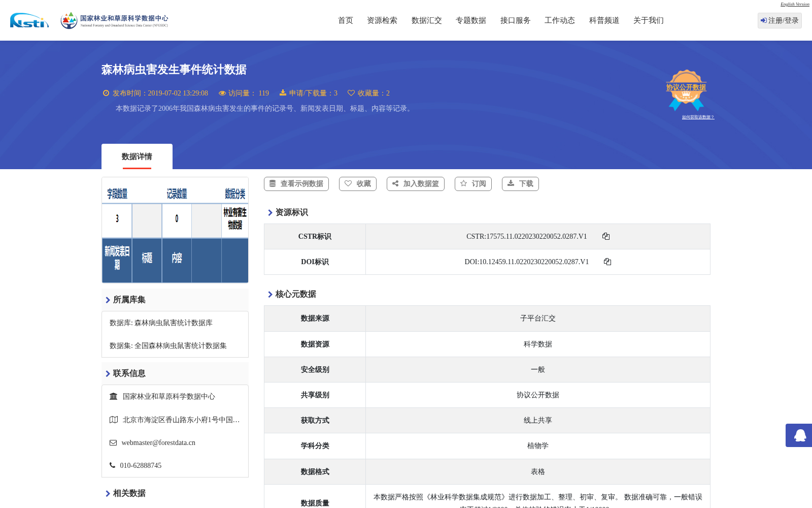Click the chevron icon beside 核心元数据
The image size is (812, 508).
coord(270,294)
